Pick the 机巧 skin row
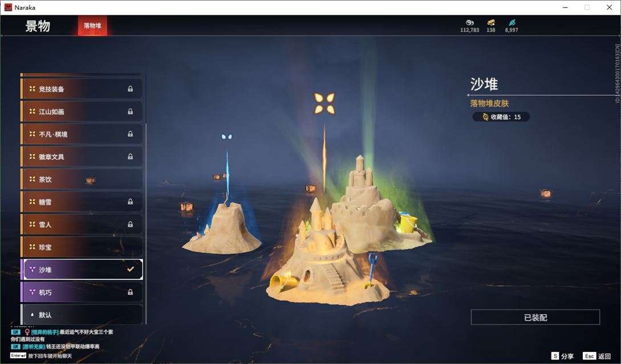This screenshot has width=621, height=364. click(x=82, y=292)
